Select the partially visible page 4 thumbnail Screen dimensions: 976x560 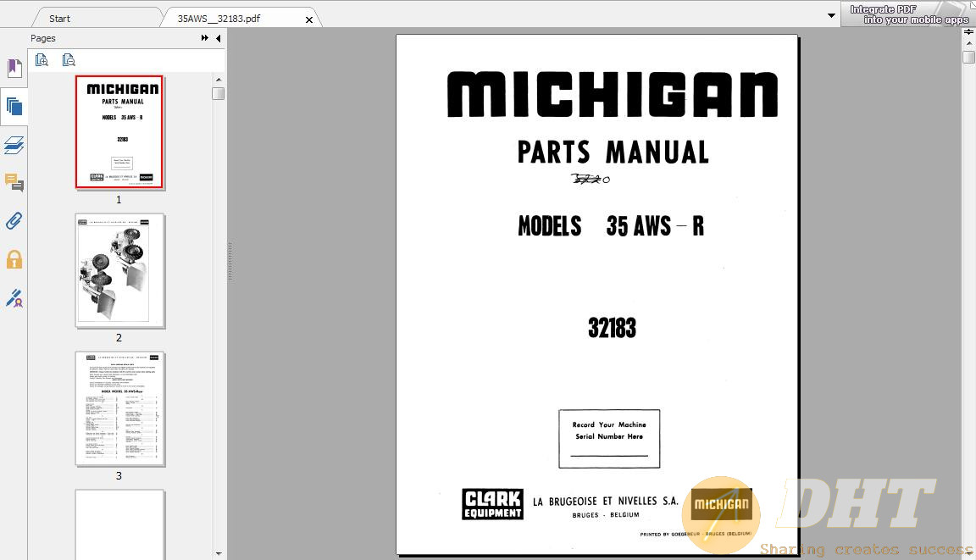119,524
